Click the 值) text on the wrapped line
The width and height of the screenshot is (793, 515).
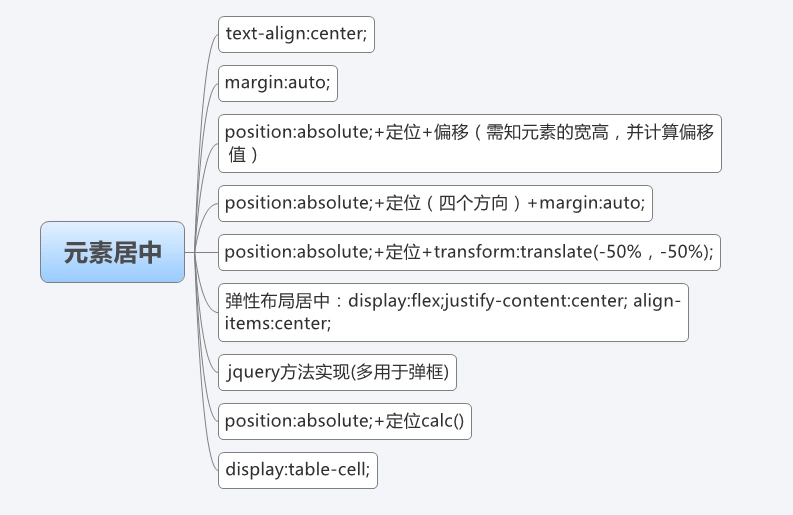click(x=243, y=155)
